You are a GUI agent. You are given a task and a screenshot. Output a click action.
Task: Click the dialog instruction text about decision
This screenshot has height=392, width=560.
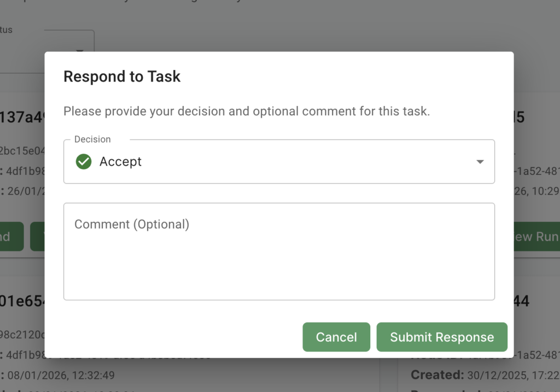(x=247, y=112)
